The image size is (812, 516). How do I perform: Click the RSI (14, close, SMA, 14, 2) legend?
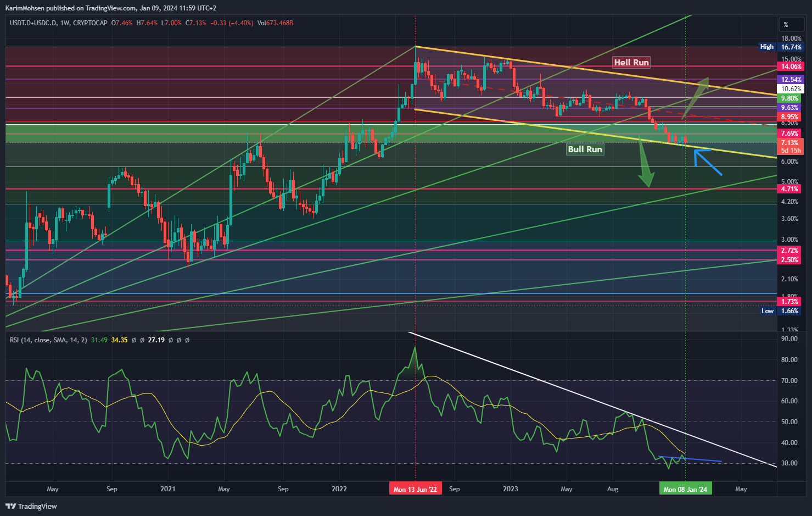48,340
